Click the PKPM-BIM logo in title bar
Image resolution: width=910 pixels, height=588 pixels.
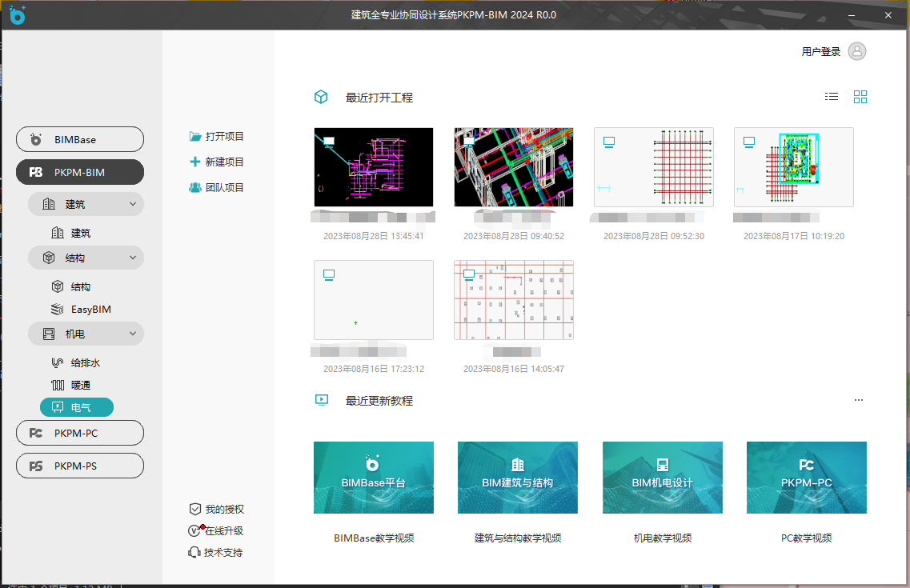(x=18, y=15)
